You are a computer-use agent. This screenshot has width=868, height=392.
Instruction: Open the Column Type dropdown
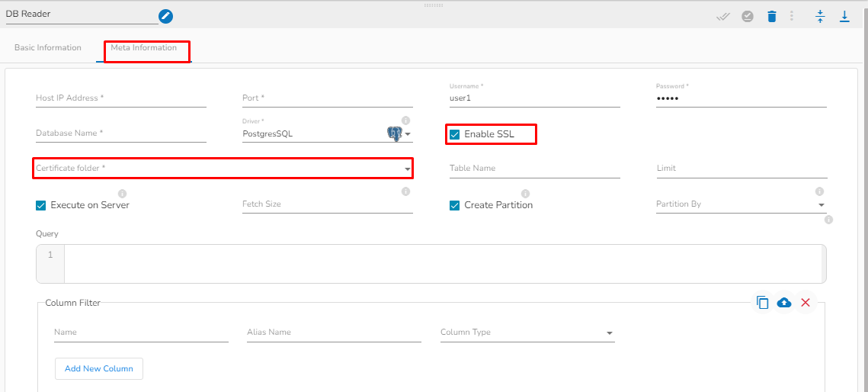(610, 333)
